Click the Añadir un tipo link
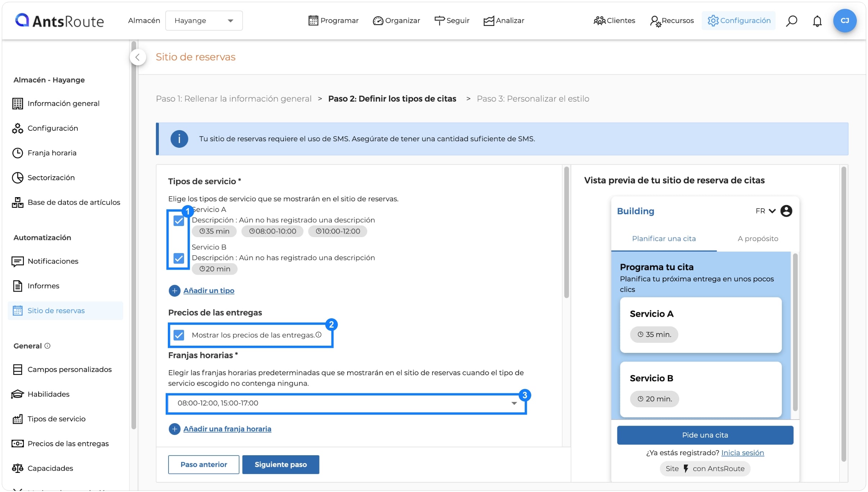 click(209, 291)
